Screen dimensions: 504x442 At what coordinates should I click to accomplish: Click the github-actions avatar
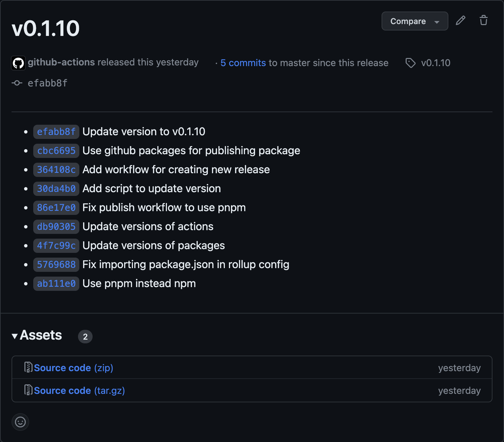tap(18, 63)
